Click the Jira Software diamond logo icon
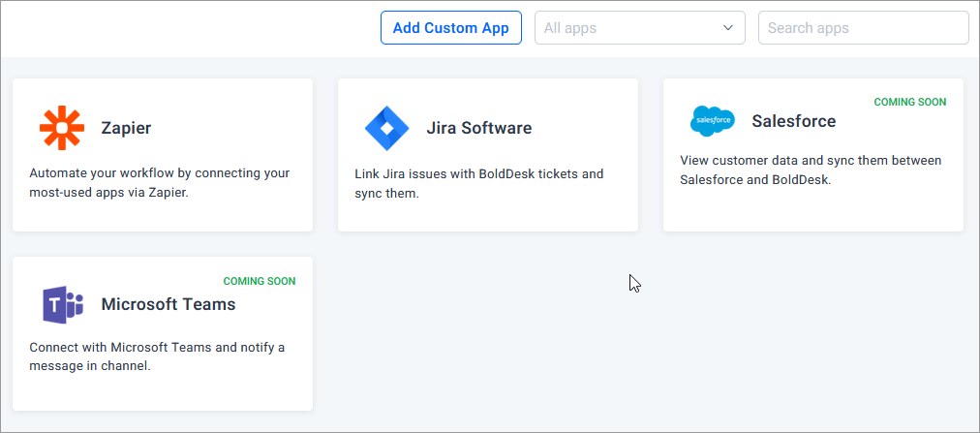 tap(387, 128)
